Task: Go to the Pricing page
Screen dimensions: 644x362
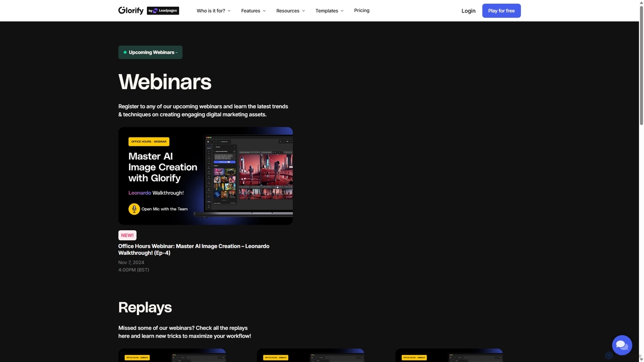Action: [x=362, y=11]
